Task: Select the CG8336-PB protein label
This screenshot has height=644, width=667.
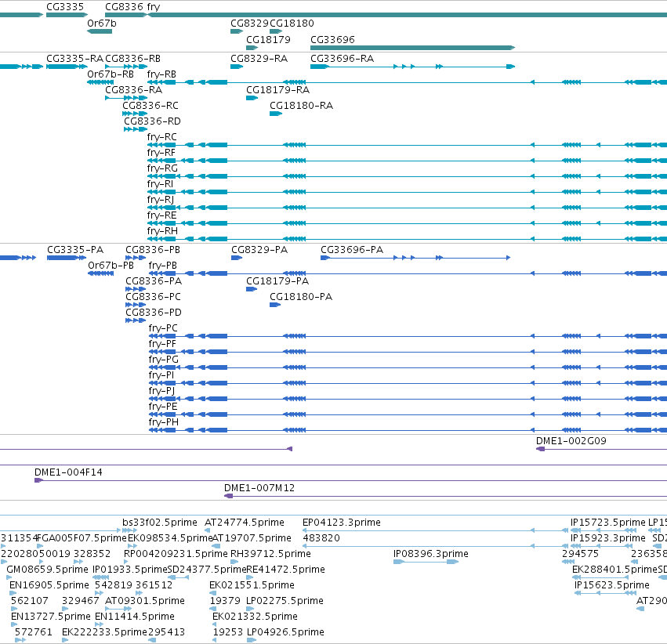Action: pyautogui.click(x=153, y=249)
